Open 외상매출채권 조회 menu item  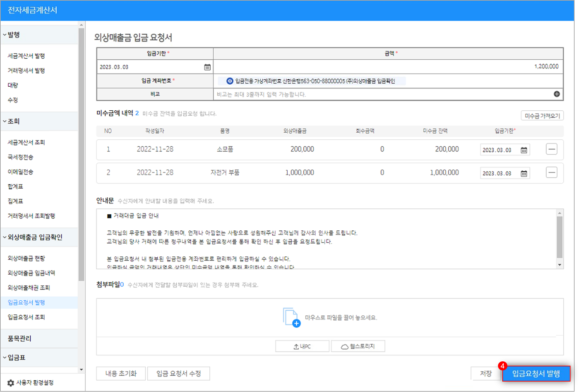click(29, 288)
